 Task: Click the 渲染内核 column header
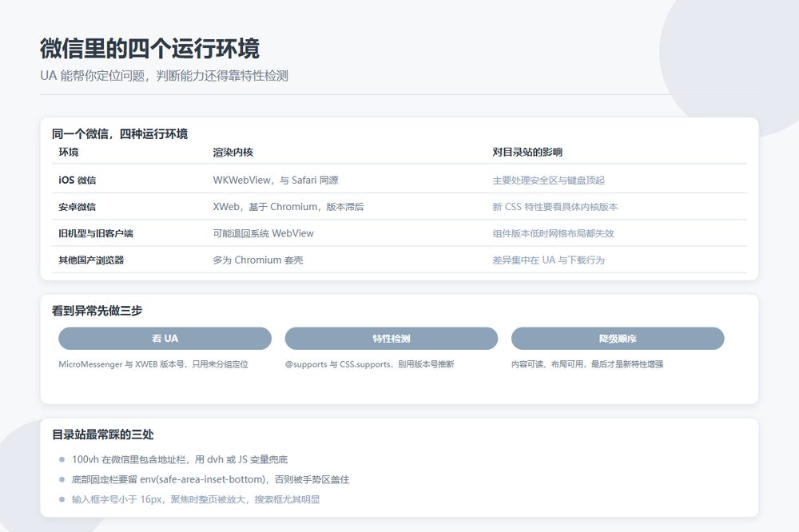tap(233, 152)
